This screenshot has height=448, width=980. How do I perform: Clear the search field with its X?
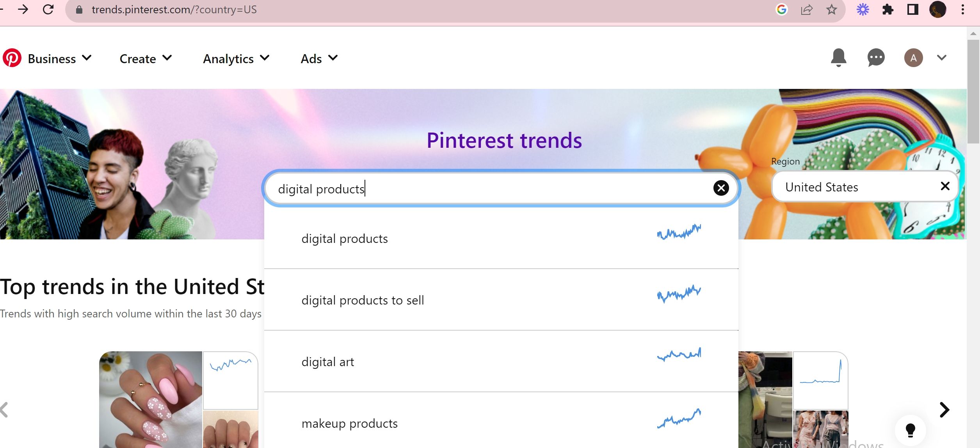pyautogui.click(x=721, y=188)
